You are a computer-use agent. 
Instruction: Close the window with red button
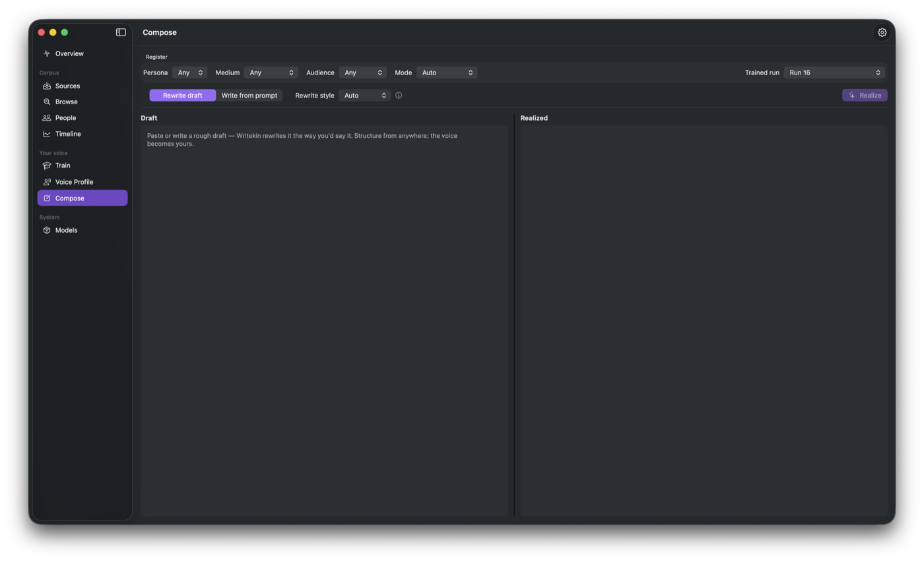[x=42, y=32]
